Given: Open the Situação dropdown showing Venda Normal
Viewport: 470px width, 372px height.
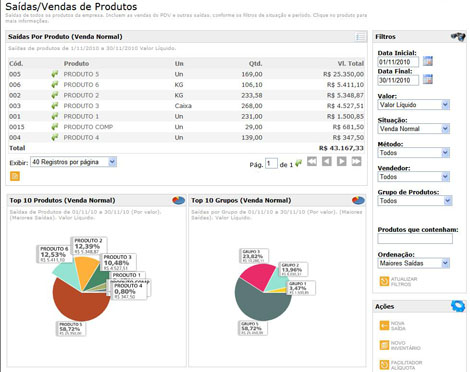Looking at the screenshot, I should (414, 129).
